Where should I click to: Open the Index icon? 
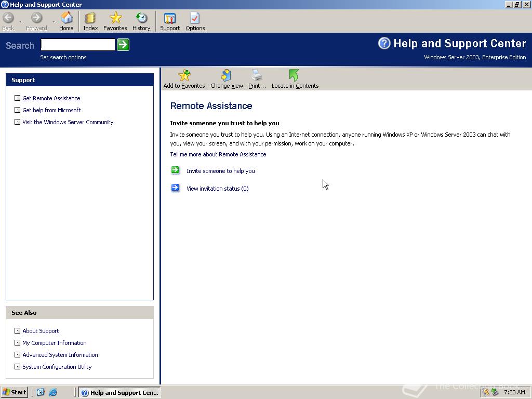[90, 21]
